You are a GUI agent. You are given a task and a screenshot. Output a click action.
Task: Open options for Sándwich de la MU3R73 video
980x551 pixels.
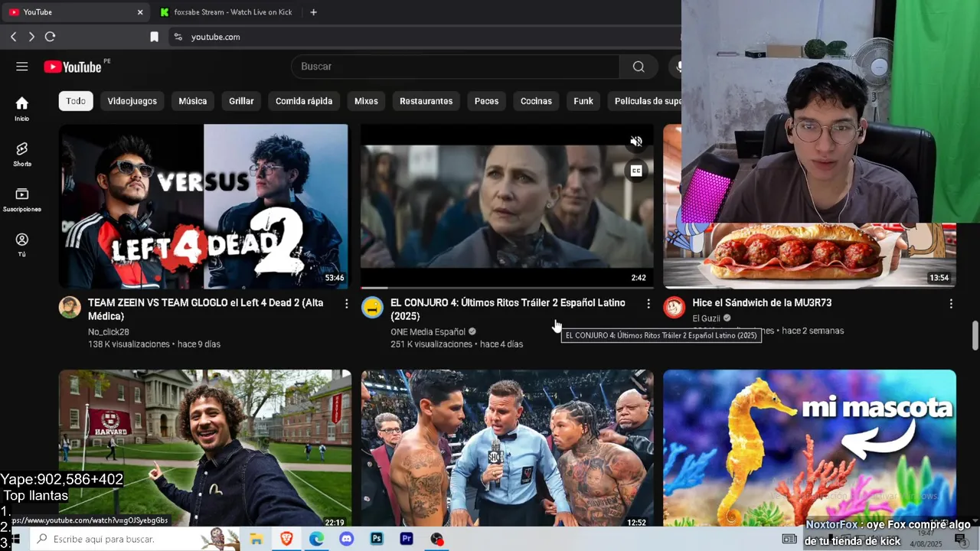click(951, 304)
